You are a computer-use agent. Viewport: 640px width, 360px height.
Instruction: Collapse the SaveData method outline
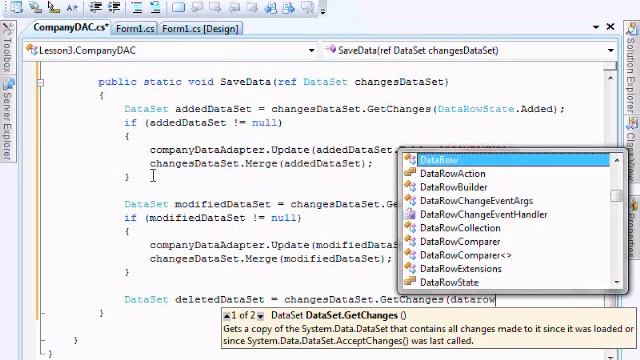40,83
